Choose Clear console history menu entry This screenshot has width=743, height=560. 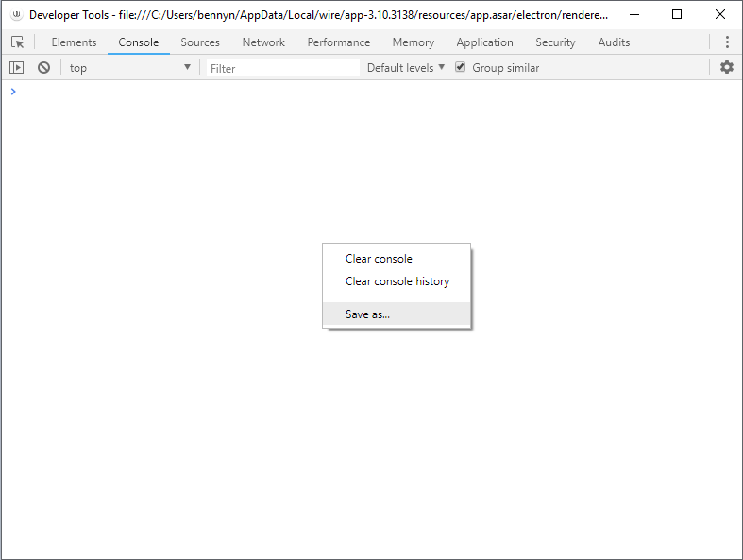[397, 281]
